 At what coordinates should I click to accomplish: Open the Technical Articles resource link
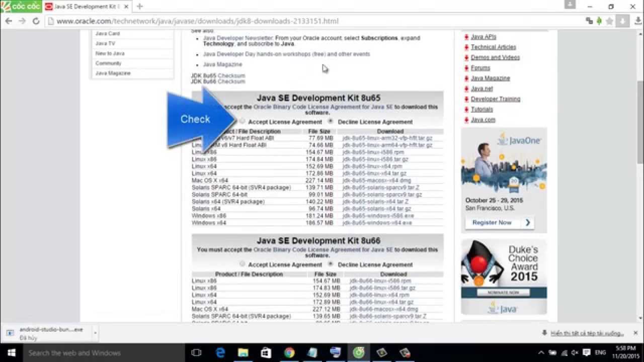[x=494, y=47]
